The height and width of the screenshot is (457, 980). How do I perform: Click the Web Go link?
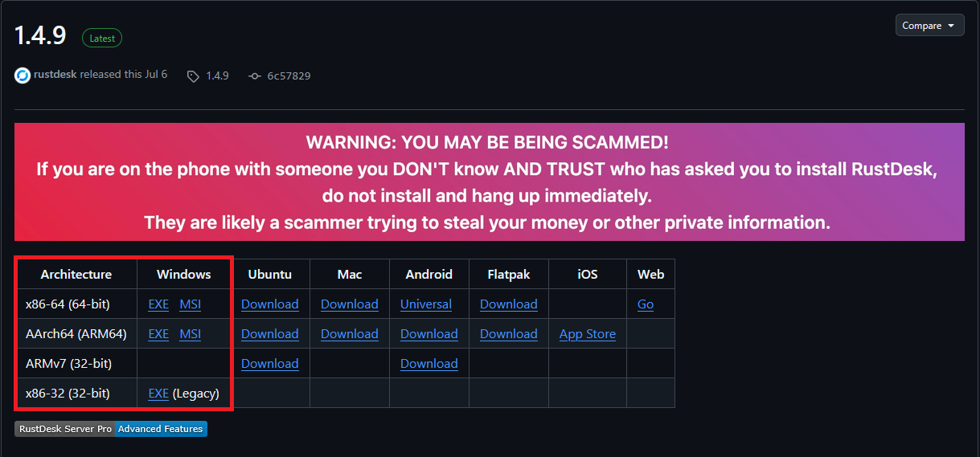pos(646,304)
